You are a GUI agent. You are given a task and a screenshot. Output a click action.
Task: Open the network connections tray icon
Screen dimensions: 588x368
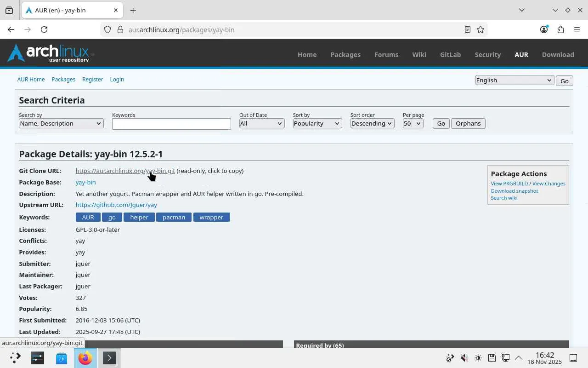[x=505, y=358]
